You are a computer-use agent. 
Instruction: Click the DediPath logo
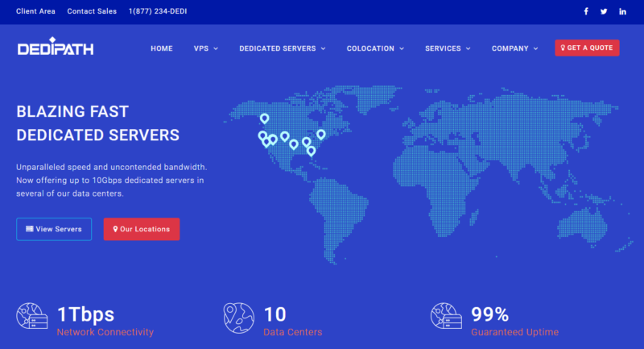(56, 48)
